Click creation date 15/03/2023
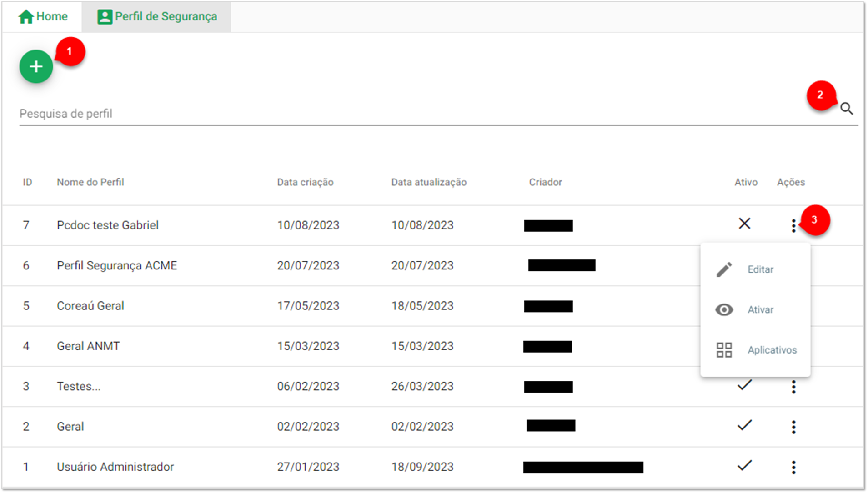The width and height of the screenshot is (868, 493). coord(308,346)
